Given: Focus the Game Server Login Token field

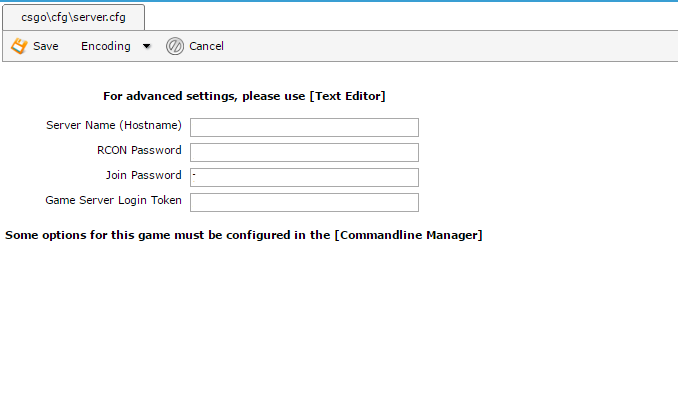Looking at the screenshot, I should click(304, 203).
